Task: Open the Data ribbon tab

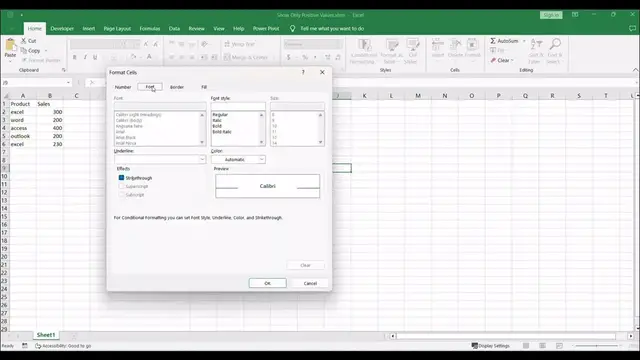Action: pyautogui.click(x=174, y=29)
